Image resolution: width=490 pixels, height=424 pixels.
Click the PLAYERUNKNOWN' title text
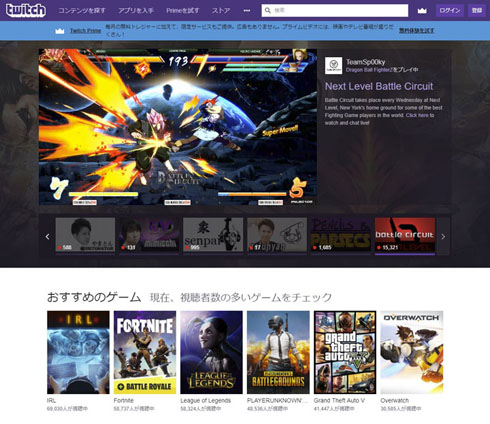[277, 400]
